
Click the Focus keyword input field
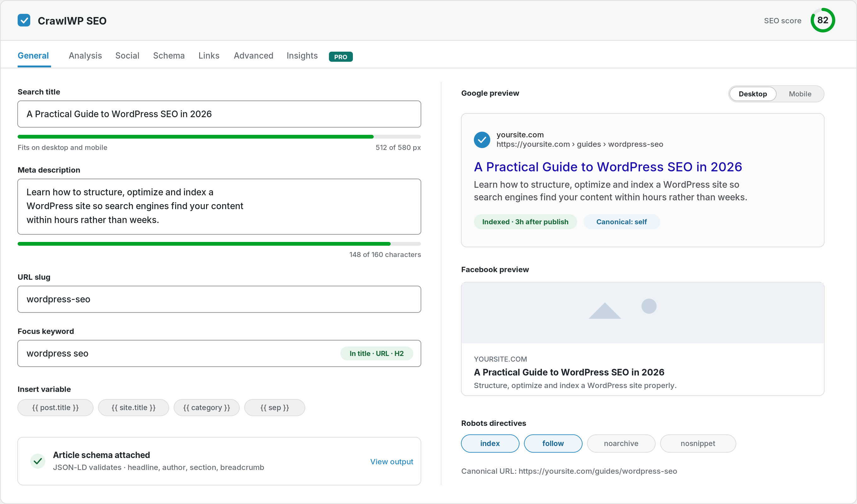coord(219,353)
